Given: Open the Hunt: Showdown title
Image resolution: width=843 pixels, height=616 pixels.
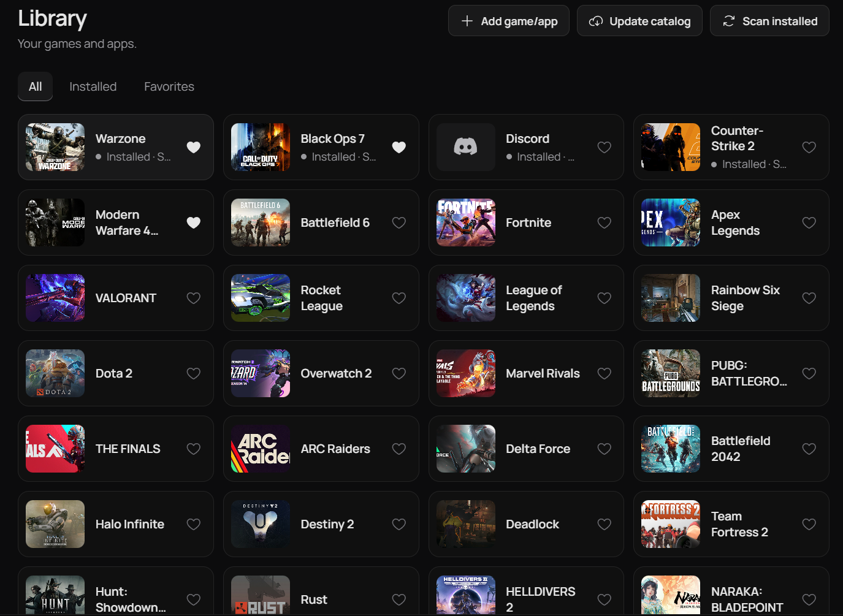Looking at the screenshot, I should click(131, 599).
